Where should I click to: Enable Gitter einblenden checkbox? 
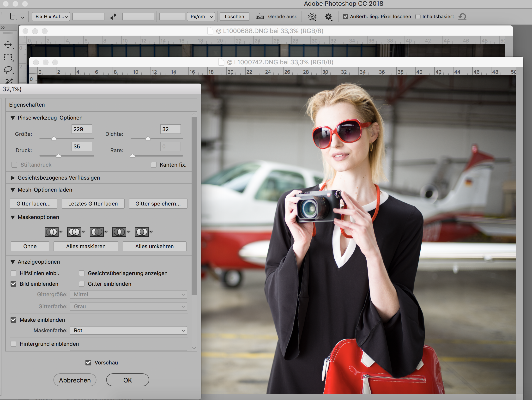(x=82, y=284)
